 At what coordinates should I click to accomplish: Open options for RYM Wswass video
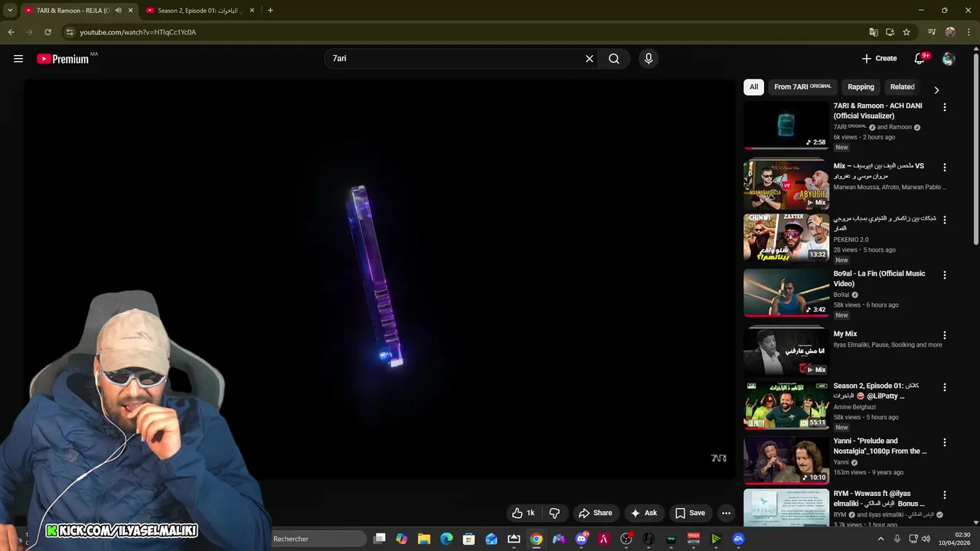pyautogui.click(x=944, y=495)
